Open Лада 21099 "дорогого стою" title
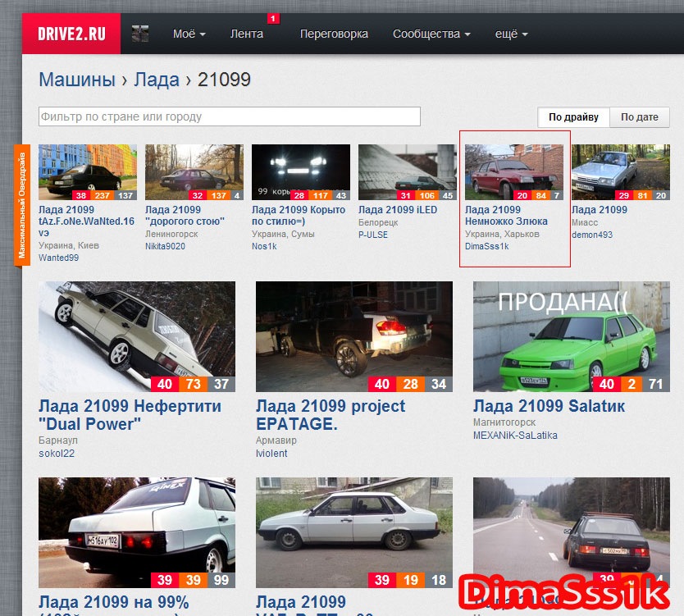The image size is (684, 616). (x=185, y=216)
